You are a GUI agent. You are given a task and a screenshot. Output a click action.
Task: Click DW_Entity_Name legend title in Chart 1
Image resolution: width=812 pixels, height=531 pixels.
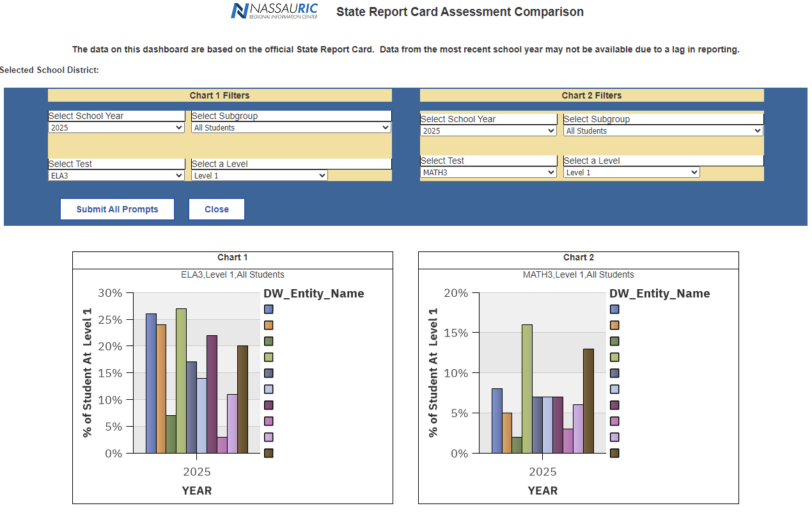[x=314, y=294]
